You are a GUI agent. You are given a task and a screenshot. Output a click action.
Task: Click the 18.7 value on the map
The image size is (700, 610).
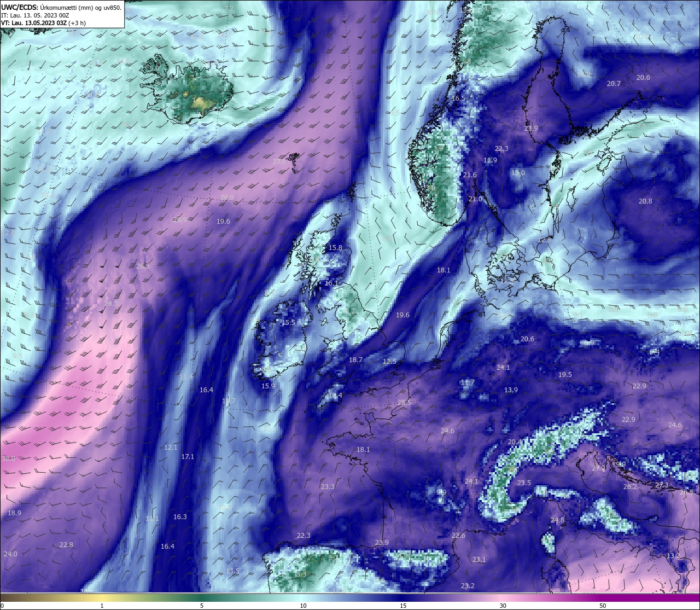point(355,359)
